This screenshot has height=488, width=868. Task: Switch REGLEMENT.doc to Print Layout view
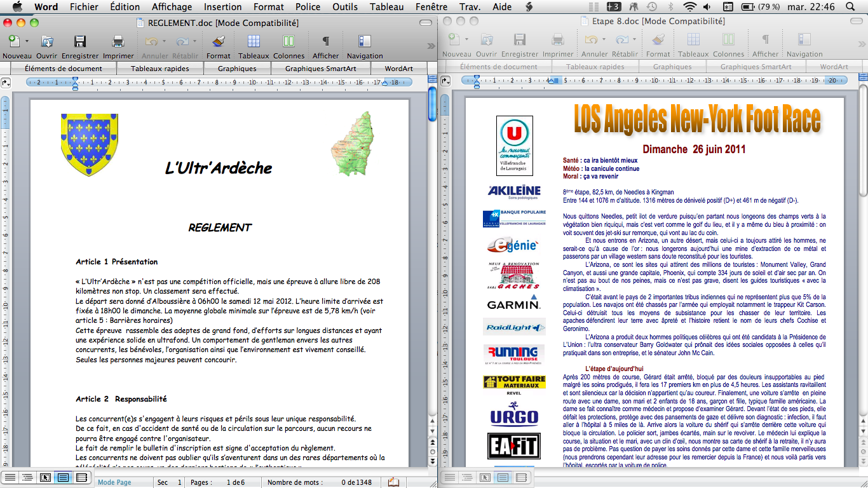coord(63,478)
